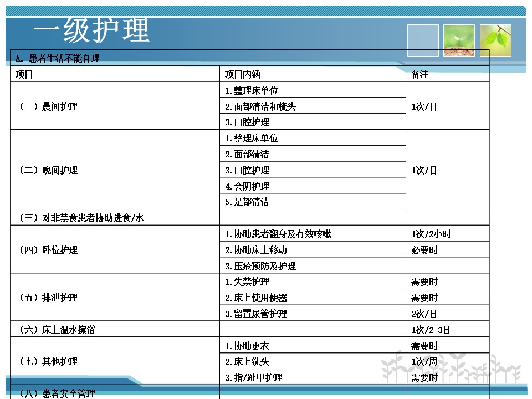Select the cell (七) 其他护理
This screenshot has width=532, height=399.
[x=115, y=361]
